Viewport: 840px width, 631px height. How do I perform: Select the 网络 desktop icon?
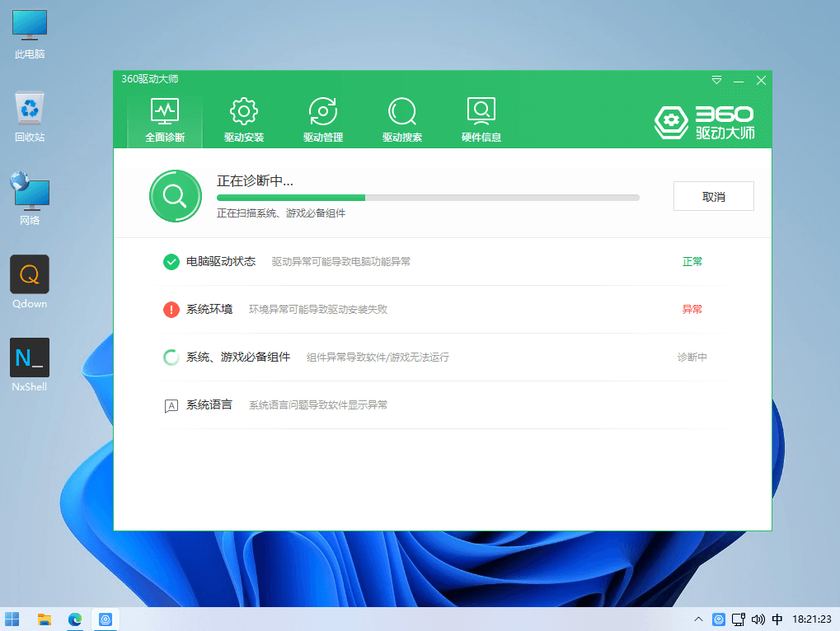tap(30, 199)
